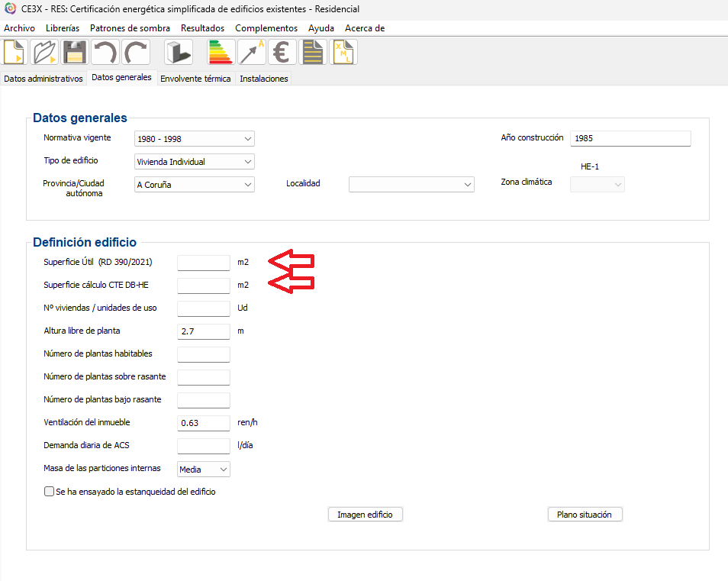This screenshot has height=581, width=728.
Task: Open improvement measures arrow icon
Action: pos(252,52)
